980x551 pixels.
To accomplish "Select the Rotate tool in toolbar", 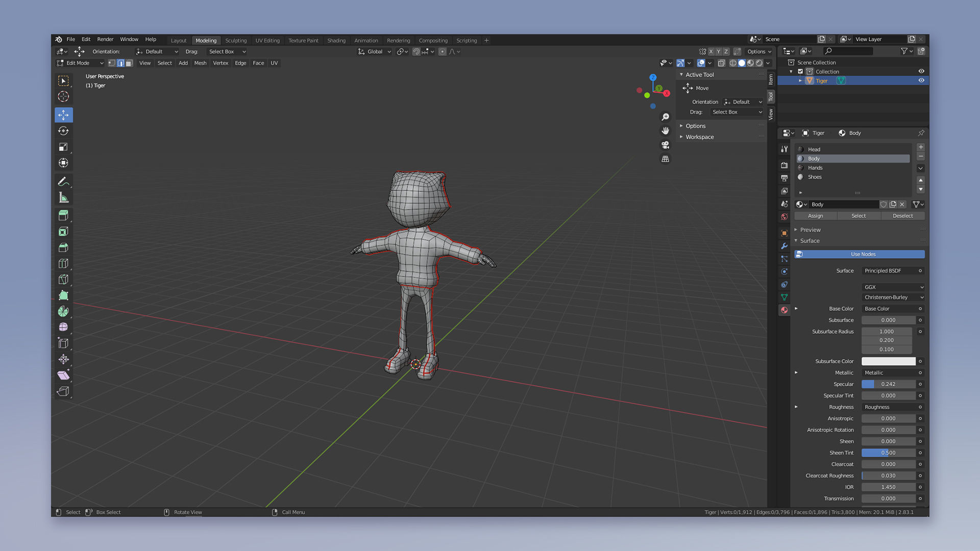I will [x=63, y=131].
